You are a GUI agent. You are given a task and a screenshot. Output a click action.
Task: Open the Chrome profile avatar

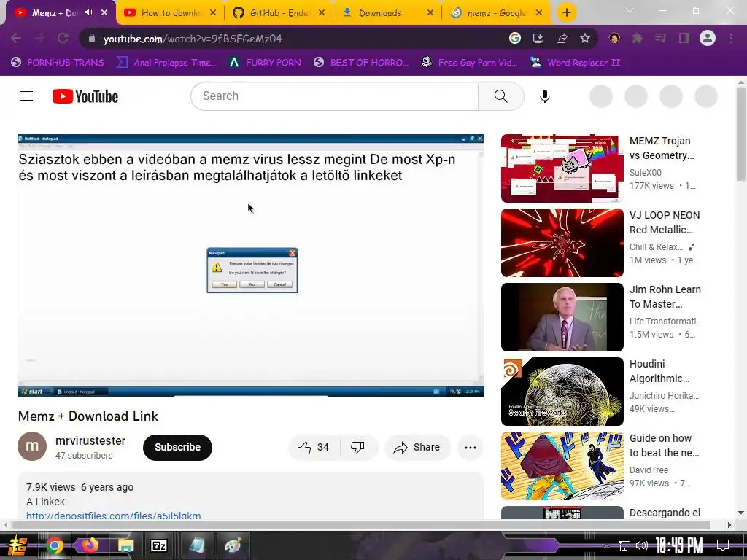pyautogui.click(x=708, y=38)
